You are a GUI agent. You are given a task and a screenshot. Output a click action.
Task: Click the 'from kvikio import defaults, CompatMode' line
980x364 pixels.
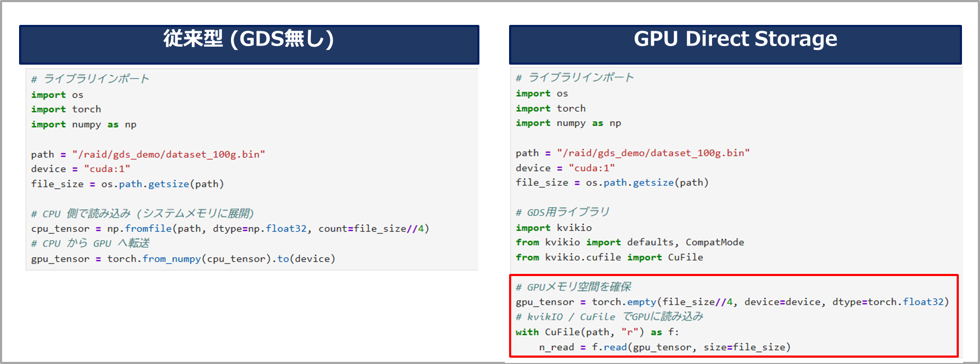click(629, 242)
